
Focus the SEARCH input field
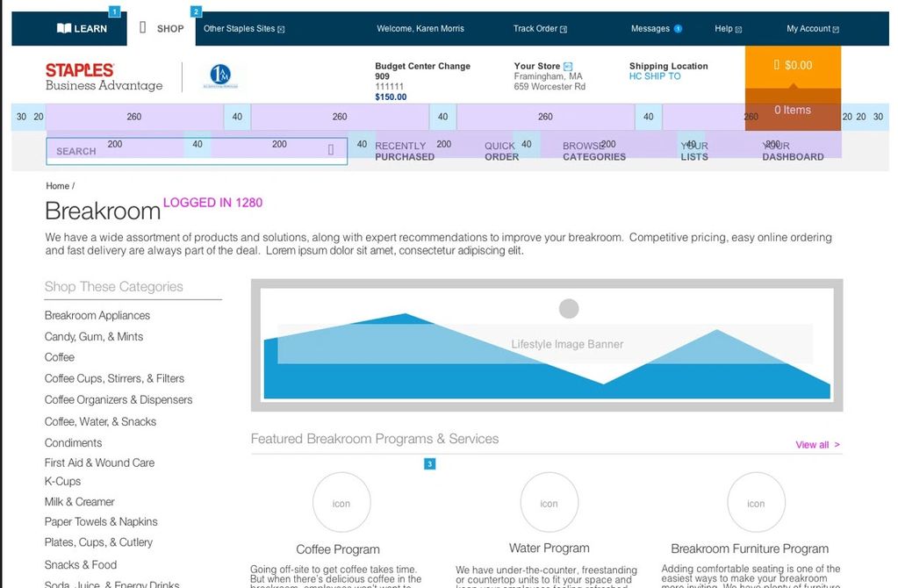pyautogui.click(x=197, y=151)
